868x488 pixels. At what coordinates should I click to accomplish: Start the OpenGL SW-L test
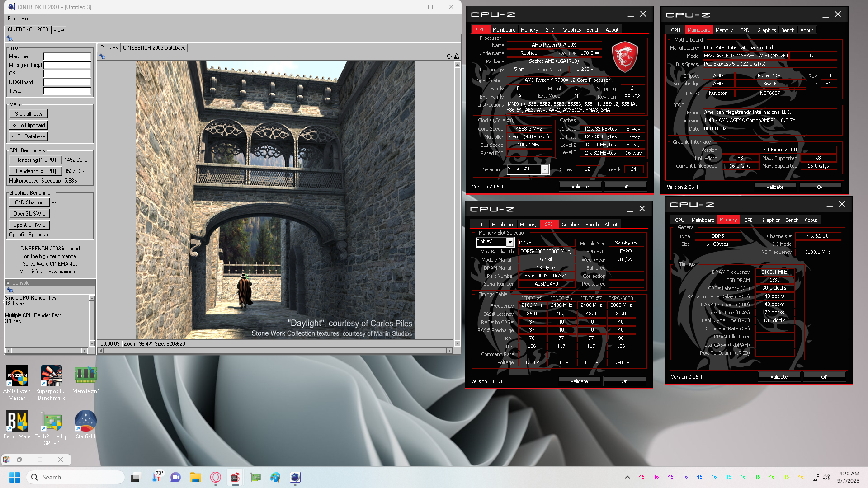[x=29, y=214]
